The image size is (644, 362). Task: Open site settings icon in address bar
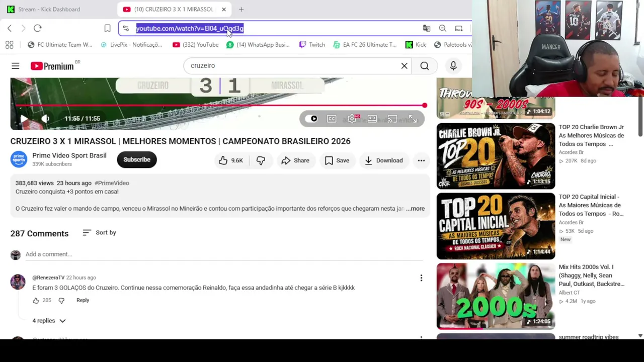click(126, 28)
